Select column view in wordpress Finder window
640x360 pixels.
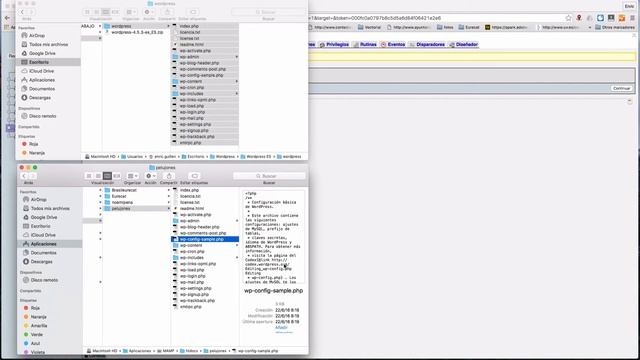(105, 12)
